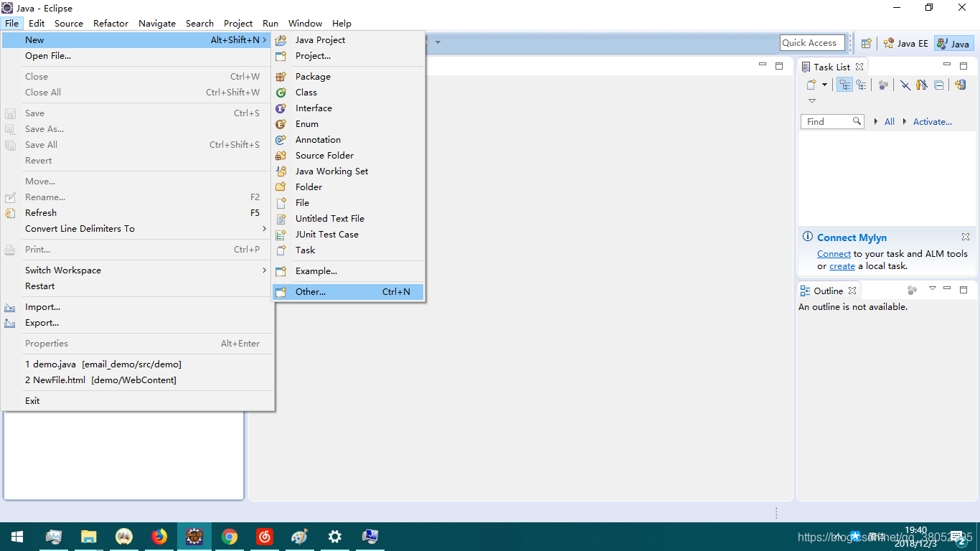The width and height of the screenshot is (980, 551).
Task: Click the create local task link
Action: (842, 266)
